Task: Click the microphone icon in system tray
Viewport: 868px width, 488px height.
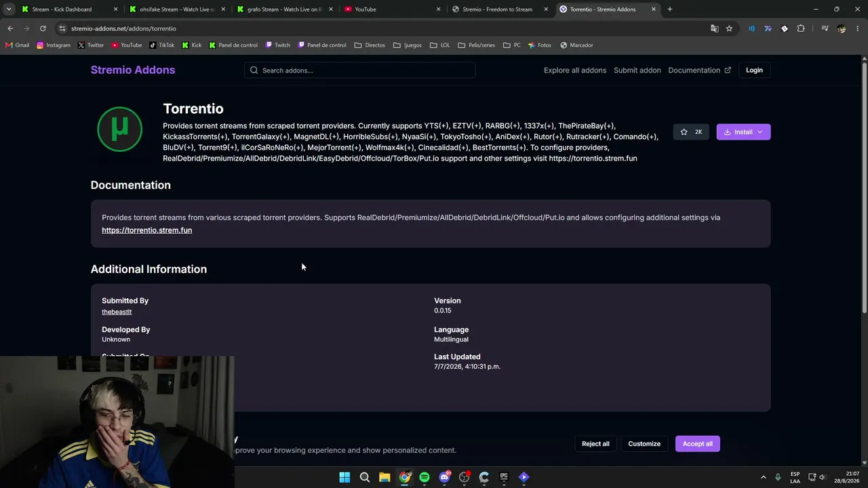Action: click(778, 477)
